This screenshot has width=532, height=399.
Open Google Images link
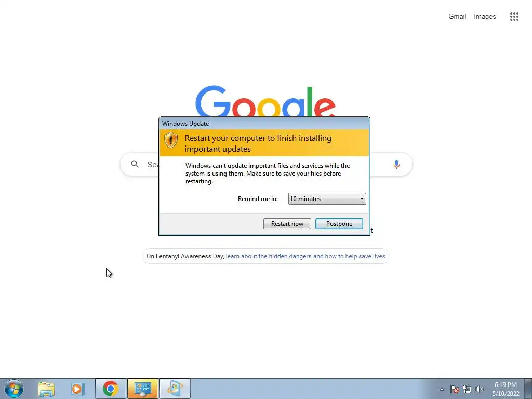click(485, 16)
